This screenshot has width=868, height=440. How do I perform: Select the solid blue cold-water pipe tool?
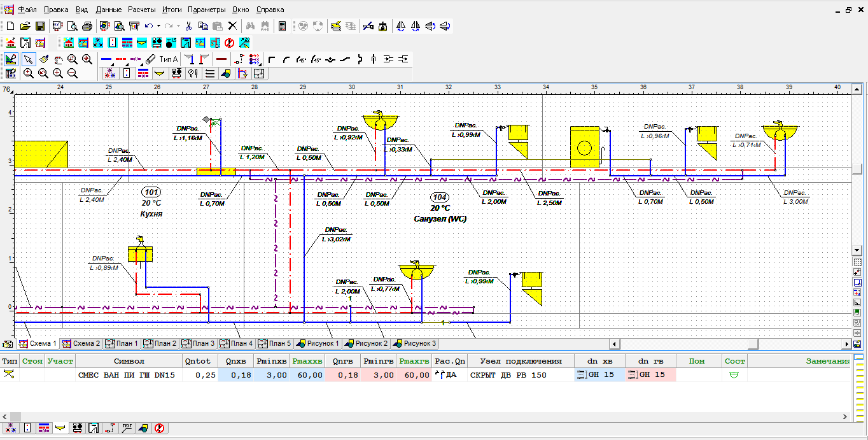pyautogui.click(x=106, y=59)
